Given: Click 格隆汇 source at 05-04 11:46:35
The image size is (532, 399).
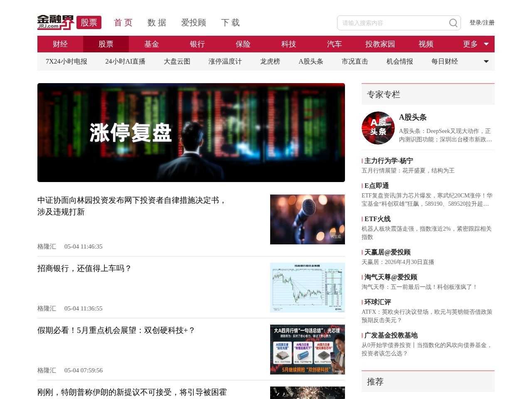Looking at the screenshot, I should pyautogui.click(x=47, y=246).
